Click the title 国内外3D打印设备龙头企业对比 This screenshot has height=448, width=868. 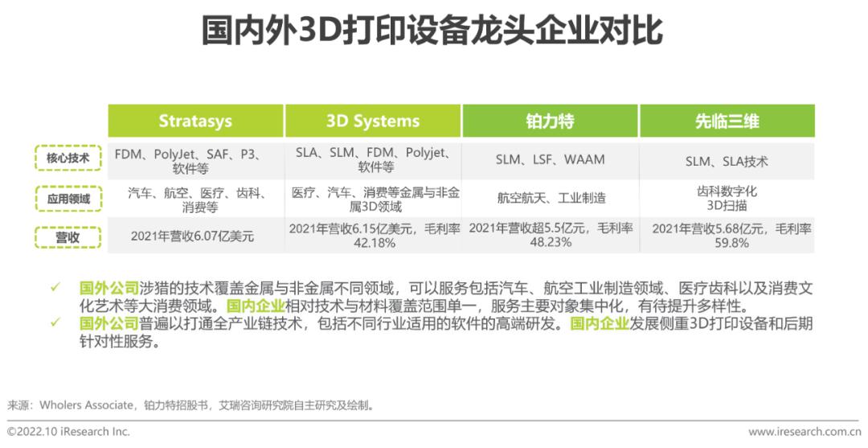pos(432,31)
